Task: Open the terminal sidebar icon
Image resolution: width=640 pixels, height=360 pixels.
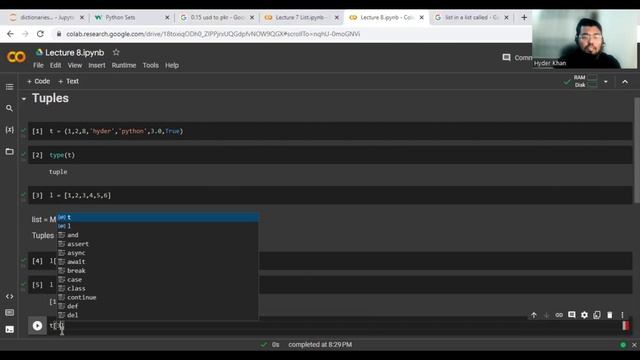Action: pos(9,329)
